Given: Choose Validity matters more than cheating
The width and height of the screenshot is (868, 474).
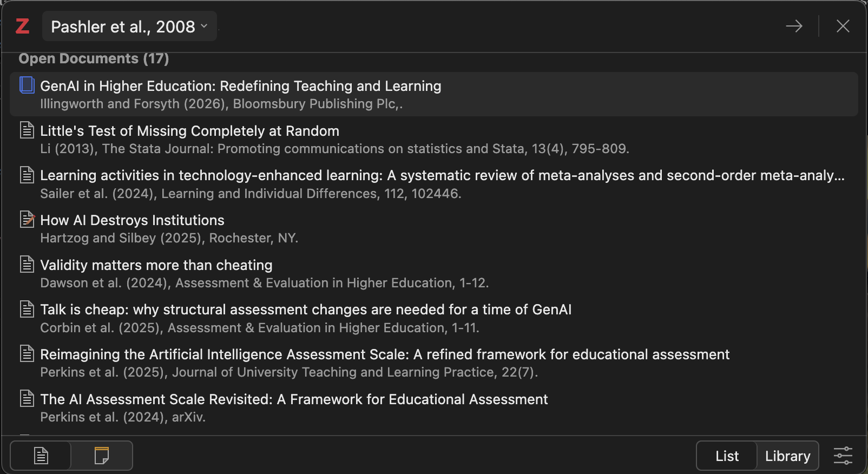Looking at the screenshot, I should coord(156,265).
